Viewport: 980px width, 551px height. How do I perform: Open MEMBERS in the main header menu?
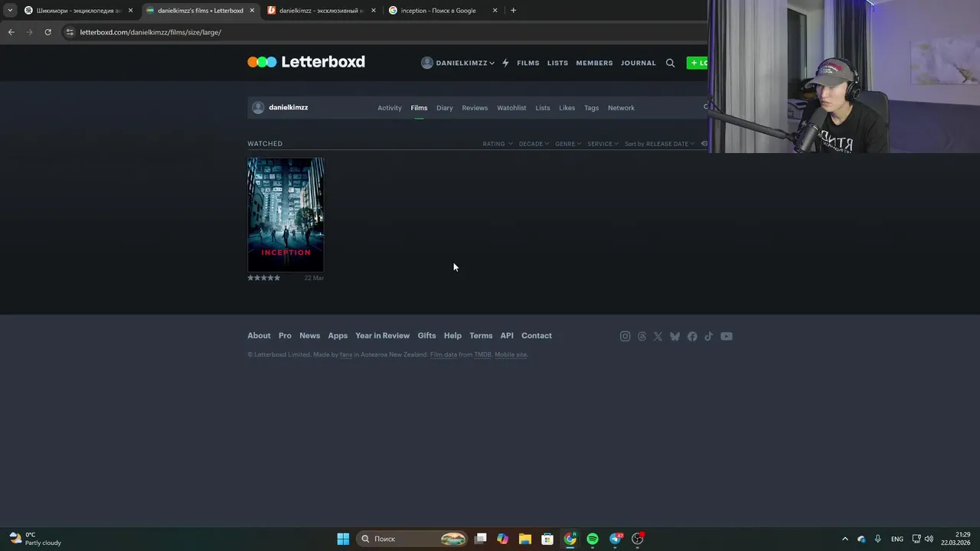[594, 63]
